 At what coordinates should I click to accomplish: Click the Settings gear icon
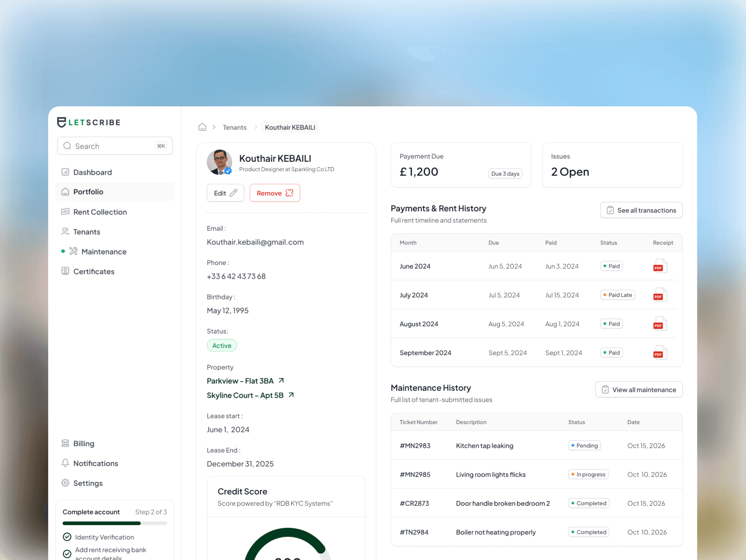click(x=65, y=483)
